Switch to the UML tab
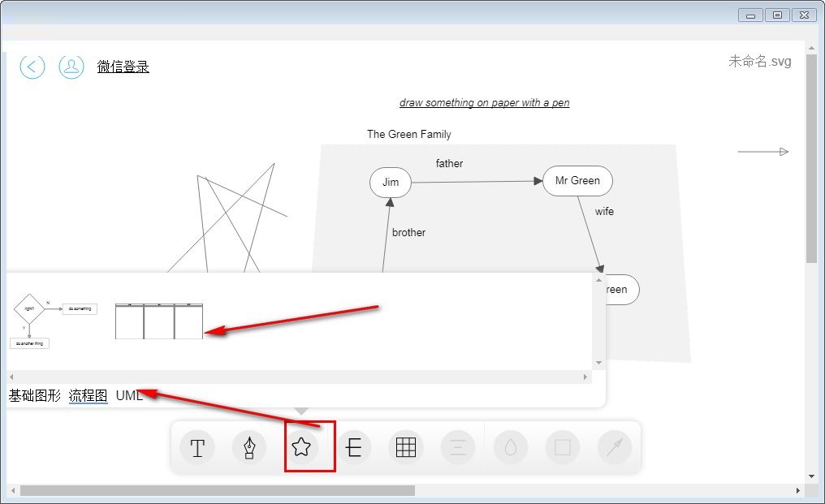This screenshot has height=504, width=825. (129, 395)
